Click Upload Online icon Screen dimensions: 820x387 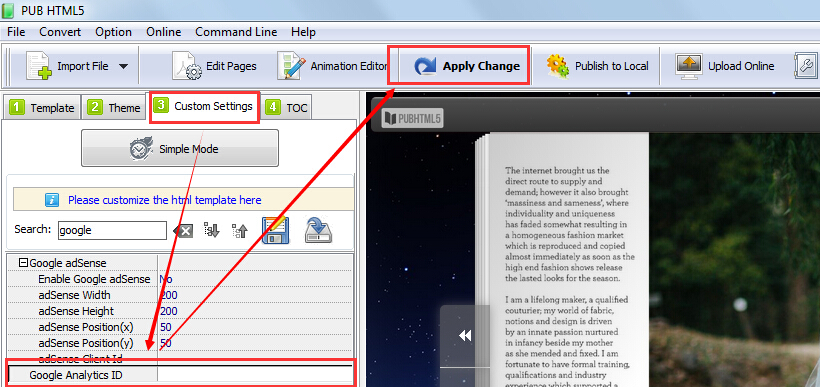688,66
